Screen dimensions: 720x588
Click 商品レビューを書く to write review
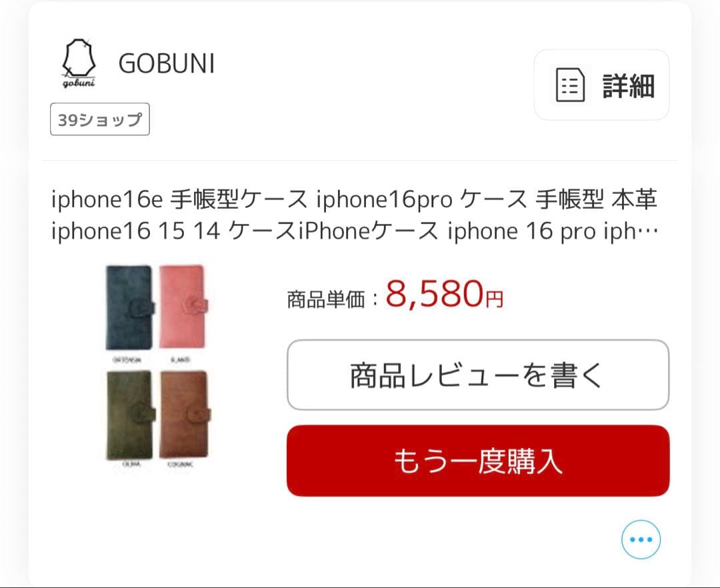[x=477, y=375]
